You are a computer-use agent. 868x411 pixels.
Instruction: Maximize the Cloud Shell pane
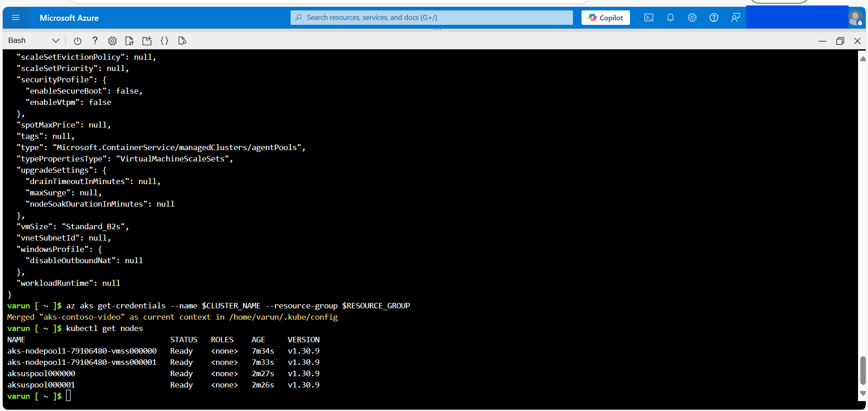point(840,41)
